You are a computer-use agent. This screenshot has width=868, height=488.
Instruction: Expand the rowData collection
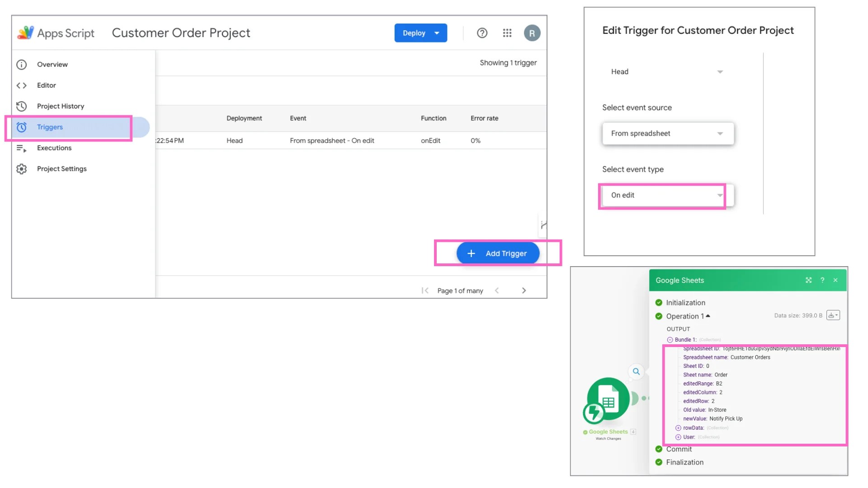pyautogui.click(x=678, y=428)
